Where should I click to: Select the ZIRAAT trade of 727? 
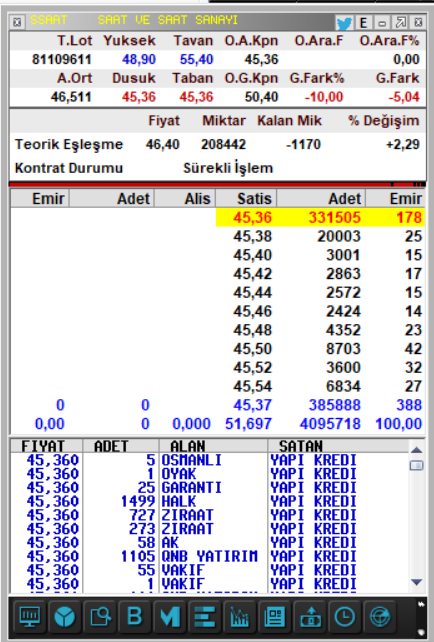click(x=210, y=515)
